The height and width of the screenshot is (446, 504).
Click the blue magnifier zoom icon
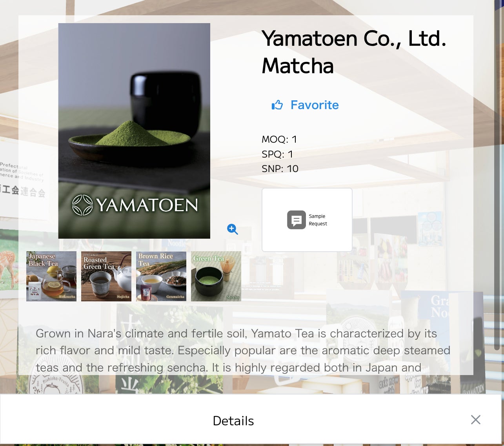pyautogui.click(x=232, y=229)
